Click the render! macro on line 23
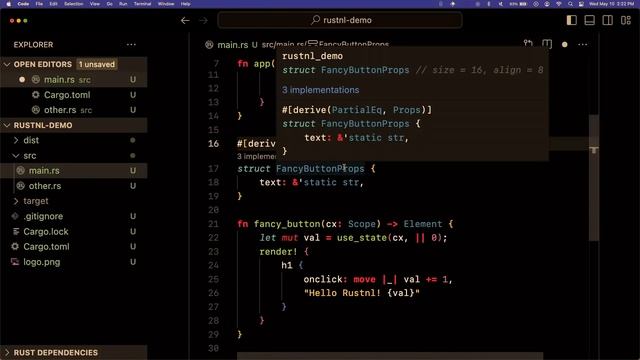The height and width of the screenshot is (360, 640). click(x=278, y=252)
